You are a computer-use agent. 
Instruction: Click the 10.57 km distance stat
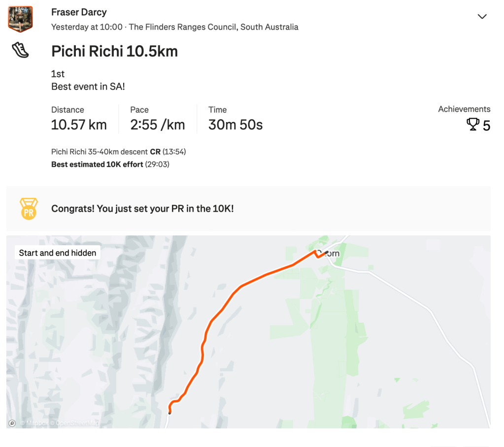click(x=79, y=125)
